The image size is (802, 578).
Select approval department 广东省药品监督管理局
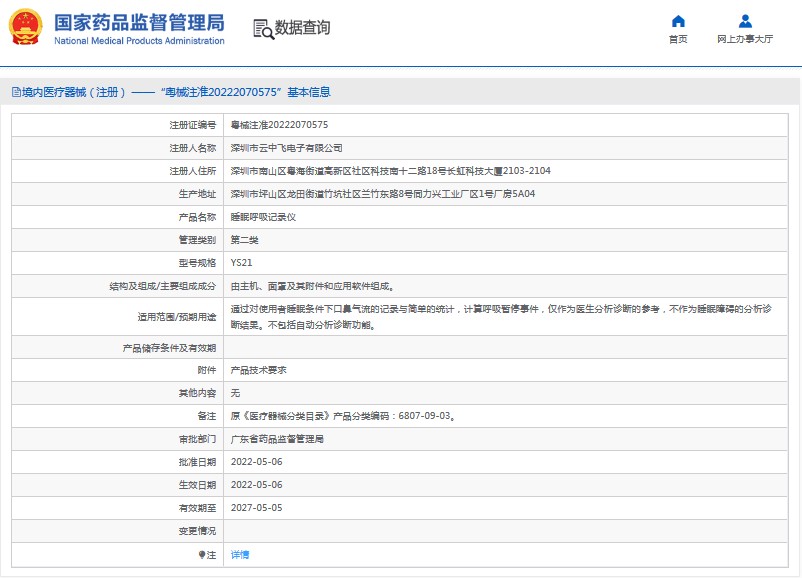[x=277, y=439]
